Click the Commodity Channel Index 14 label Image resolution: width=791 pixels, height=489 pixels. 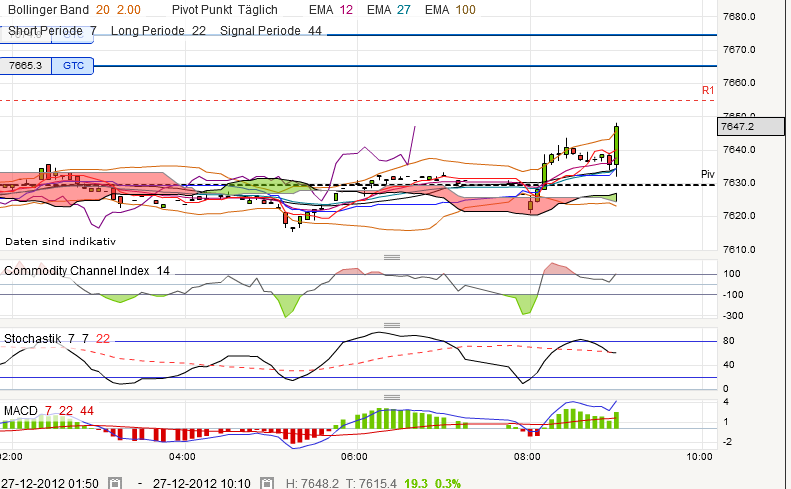[87, 271]
